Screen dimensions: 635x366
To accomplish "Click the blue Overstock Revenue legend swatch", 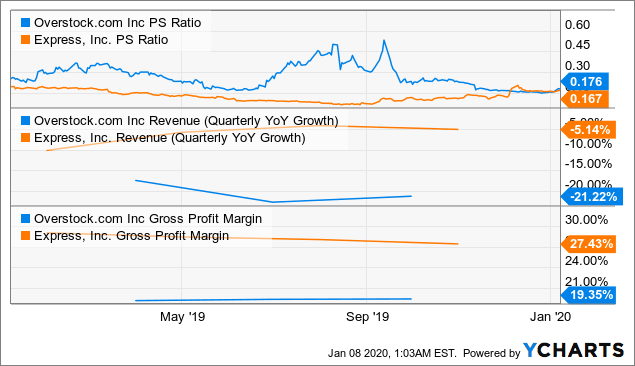I will point(26,121).
